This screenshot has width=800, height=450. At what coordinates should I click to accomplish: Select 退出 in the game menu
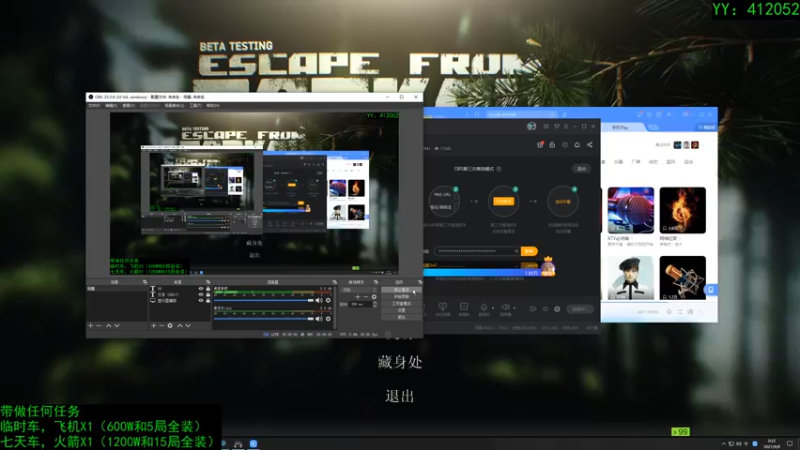pos(400,396)
